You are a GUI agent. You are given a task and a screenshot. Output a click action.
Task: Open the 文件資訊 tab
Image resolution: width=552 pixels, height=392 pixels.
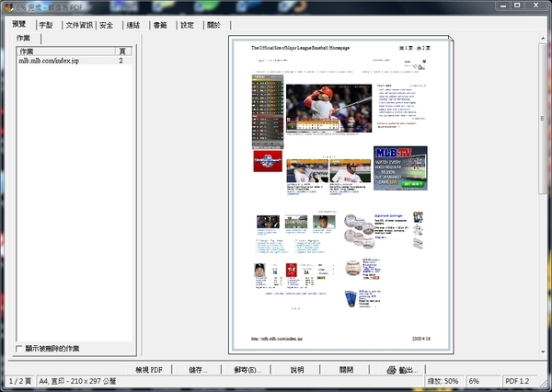click(x=79, y=25)
